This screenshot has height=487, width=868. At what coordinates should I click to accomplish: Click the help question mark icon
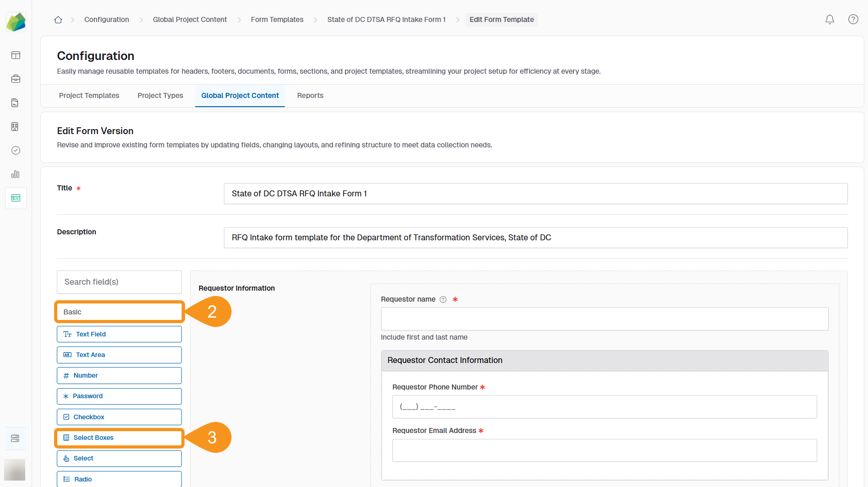pos(853,19)
